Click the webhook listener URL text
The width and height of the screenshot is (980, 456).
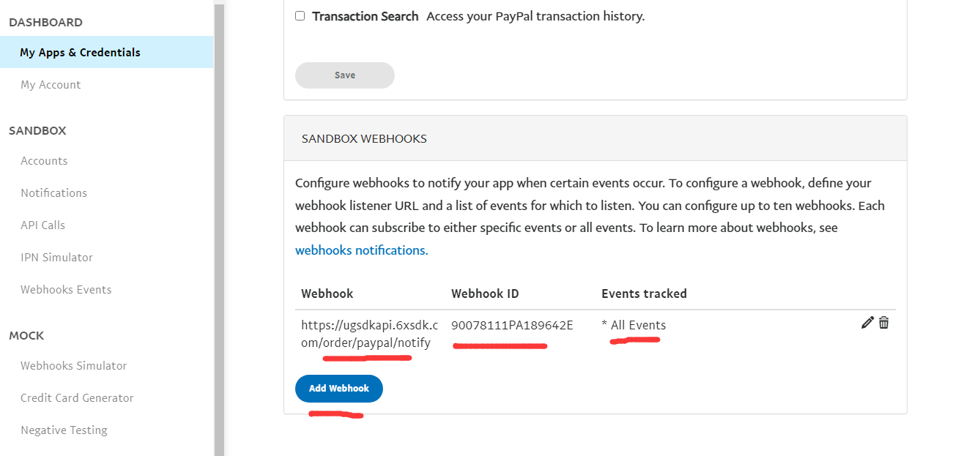click(368, 334)
